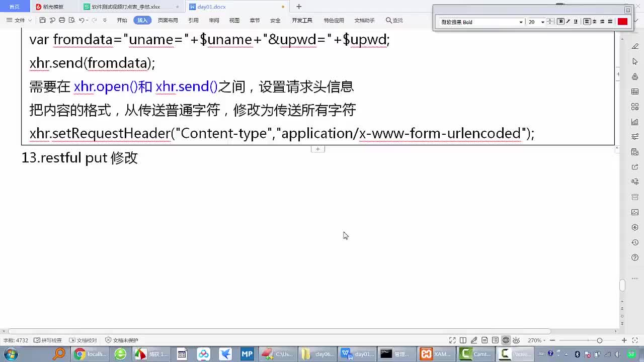Switch to web layout globe view icon
Image resolution: width=644 pixels, height=362 pixels.
point(506,340)
